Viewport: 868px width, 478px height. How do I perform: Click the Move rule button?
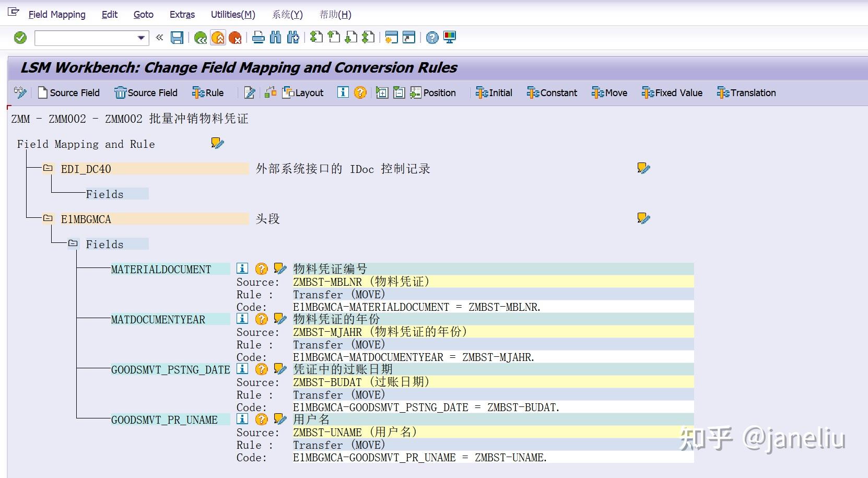pos(609,93)
